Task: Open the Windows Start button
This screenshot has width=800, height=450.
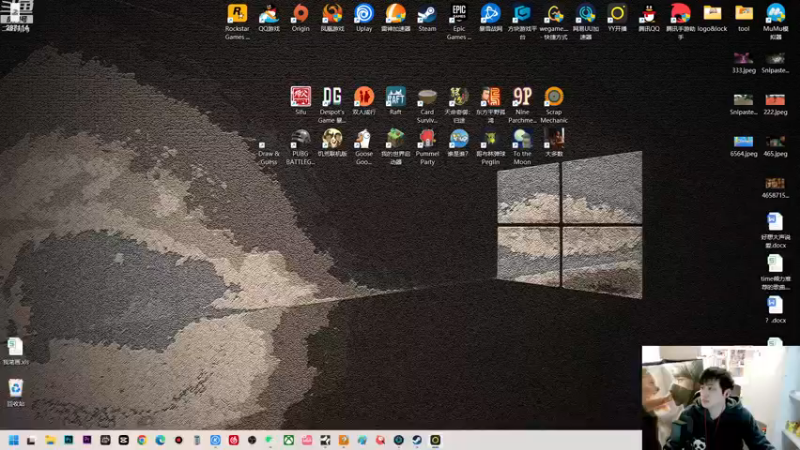Action: (13, 440)
